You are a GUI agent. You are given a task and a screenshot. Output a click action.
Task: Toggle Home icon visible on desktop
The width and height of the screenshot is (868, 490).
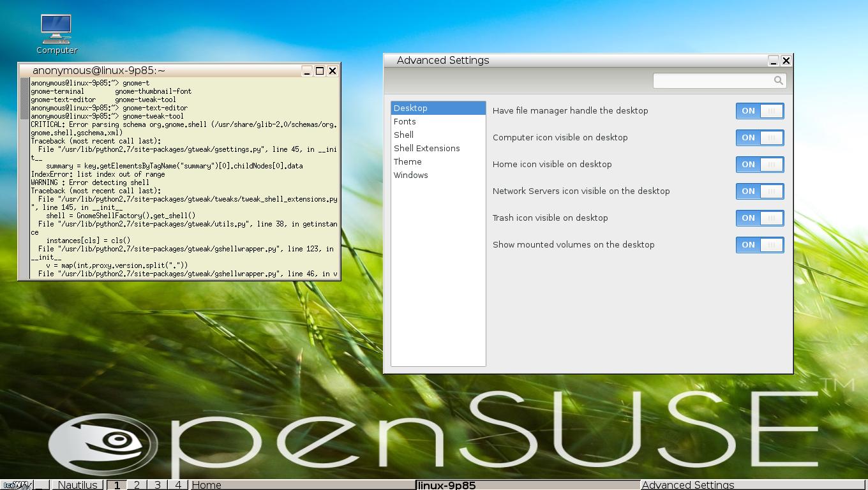pyautogui.click(x=759, y=164)
